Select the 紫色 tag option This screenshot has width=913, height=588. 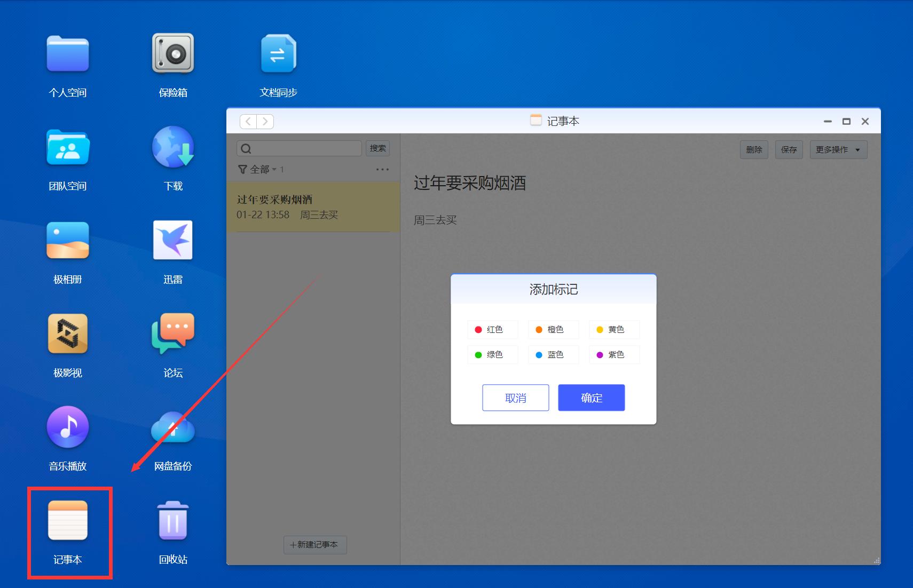point(614,354)
